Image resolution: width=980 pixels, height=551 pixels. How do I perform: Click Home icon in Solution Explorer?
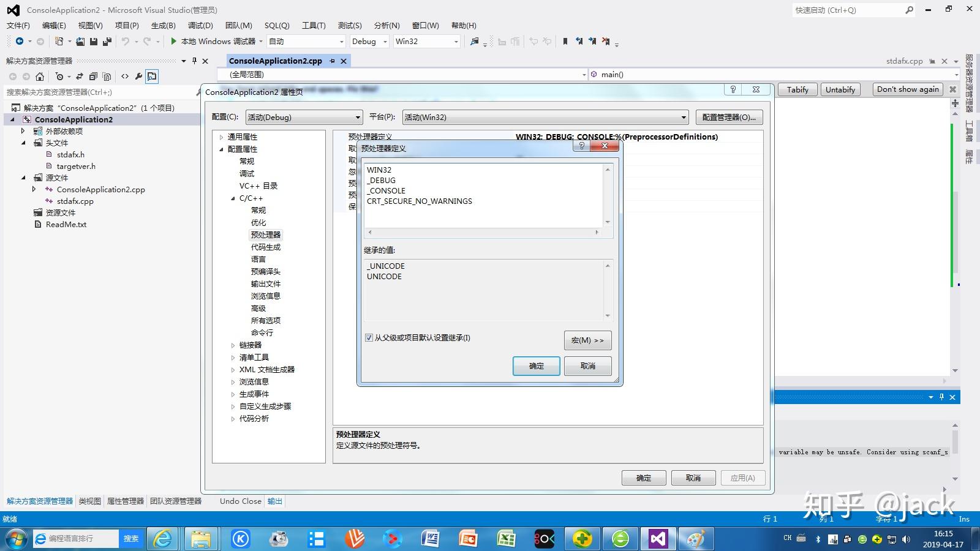[x=40, y=77]
